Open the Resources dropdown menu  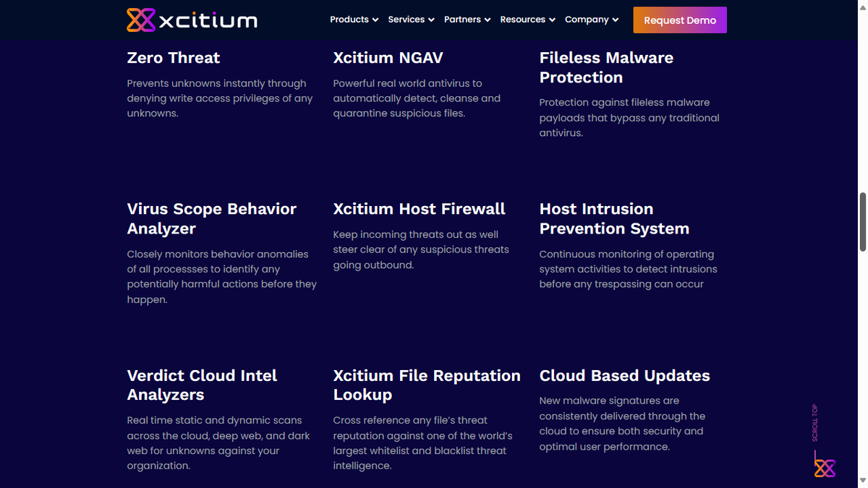pyautogui.click(x=523, y=20)
